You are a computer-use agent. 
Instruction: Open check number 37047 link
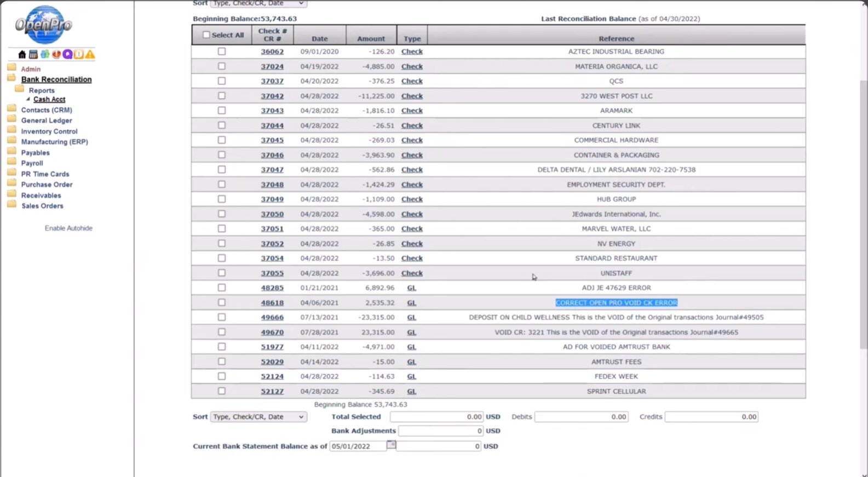pos(272,170)
